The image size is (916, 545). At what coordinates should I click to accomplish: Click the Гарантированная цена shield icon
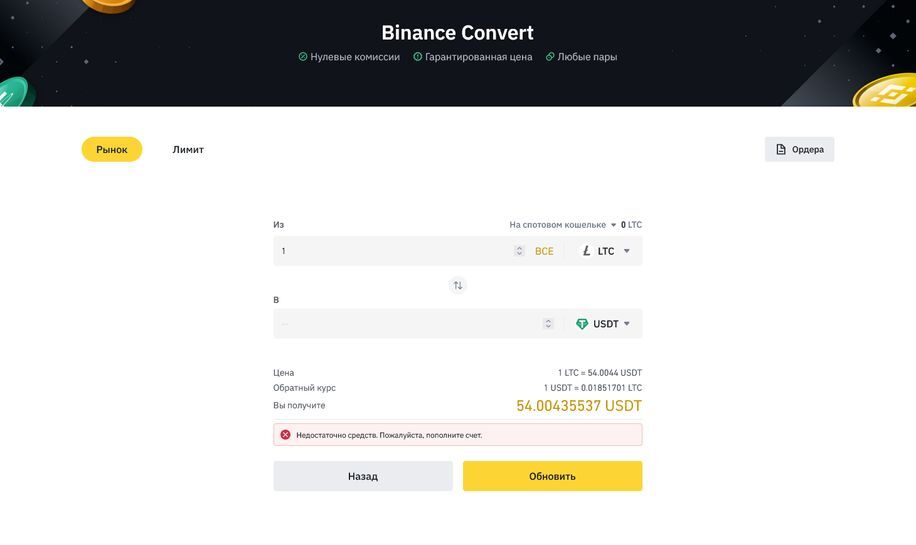click(x=418, y=57)
